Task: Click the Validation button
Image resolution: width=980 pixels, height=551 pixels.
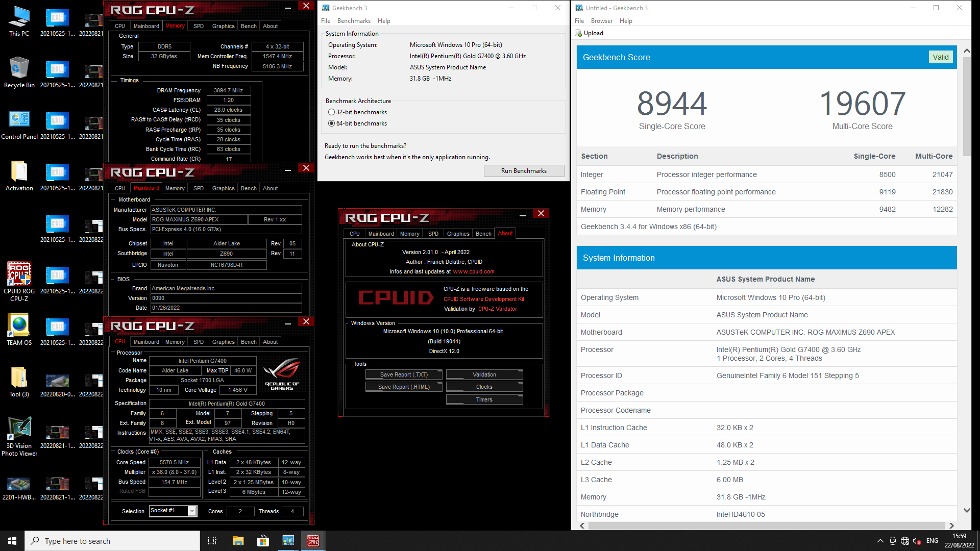Action: pyautogui.click(x=484, y=374)
